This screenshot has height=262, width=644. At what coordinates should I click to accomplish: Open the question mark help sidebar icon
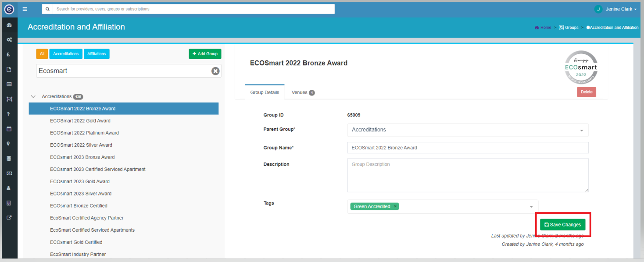pyautogui.click(x=9, y=114)
